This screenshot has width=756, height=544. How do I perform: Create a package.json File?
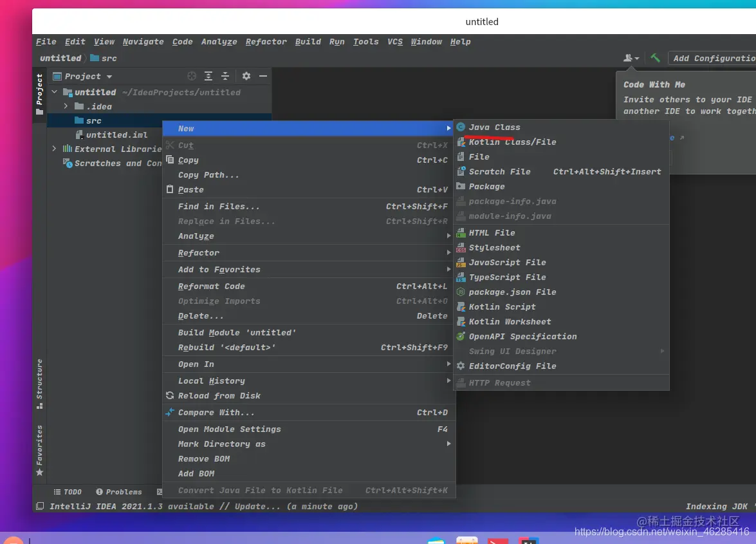coord(561,292)
